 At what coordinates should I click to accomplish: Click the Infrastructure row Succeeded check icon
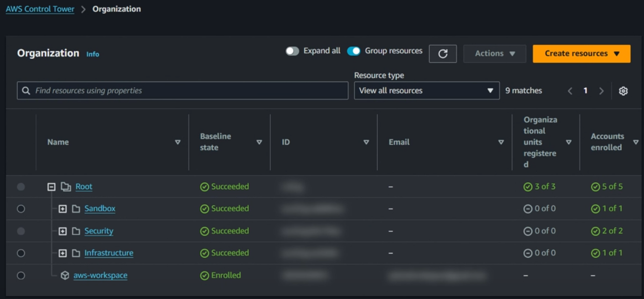[x=205, y=253]
